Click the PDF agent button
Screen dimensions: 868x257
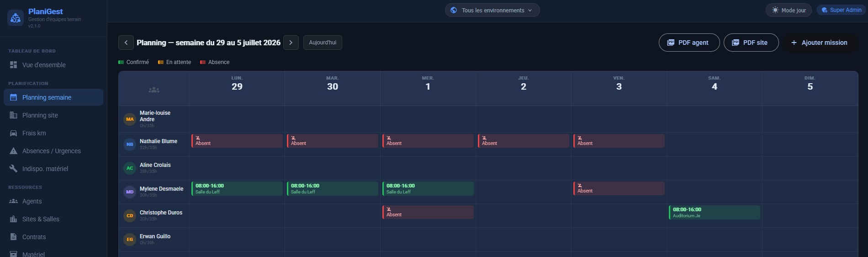coord(689,43)
